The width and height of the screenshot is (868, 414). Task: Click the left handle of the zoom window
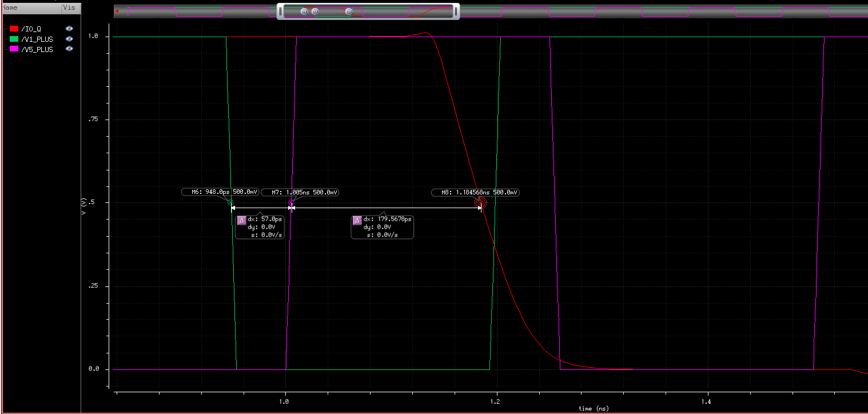tap(280, 11)
